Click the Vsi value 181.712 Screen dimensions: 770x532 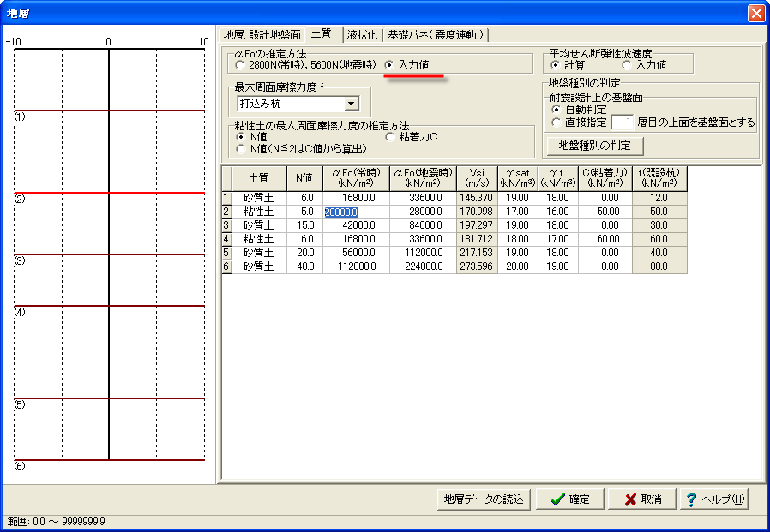tap(477, 239)
